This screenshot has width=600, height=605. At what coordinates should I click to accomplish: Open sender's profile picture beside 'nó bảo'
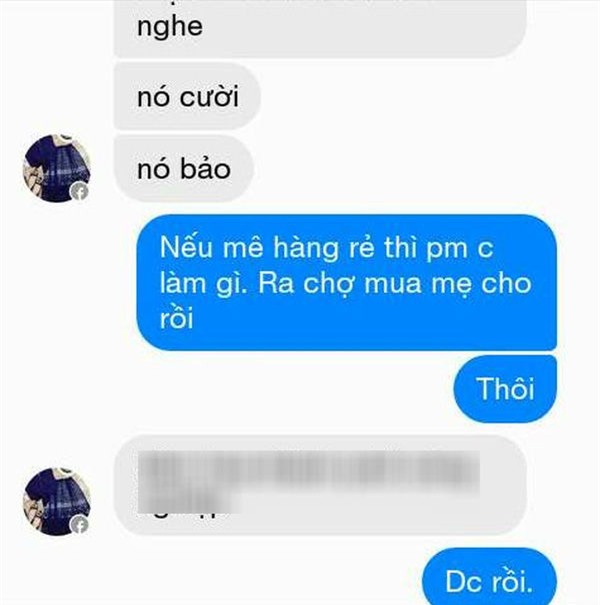click(x=56, y=168)
